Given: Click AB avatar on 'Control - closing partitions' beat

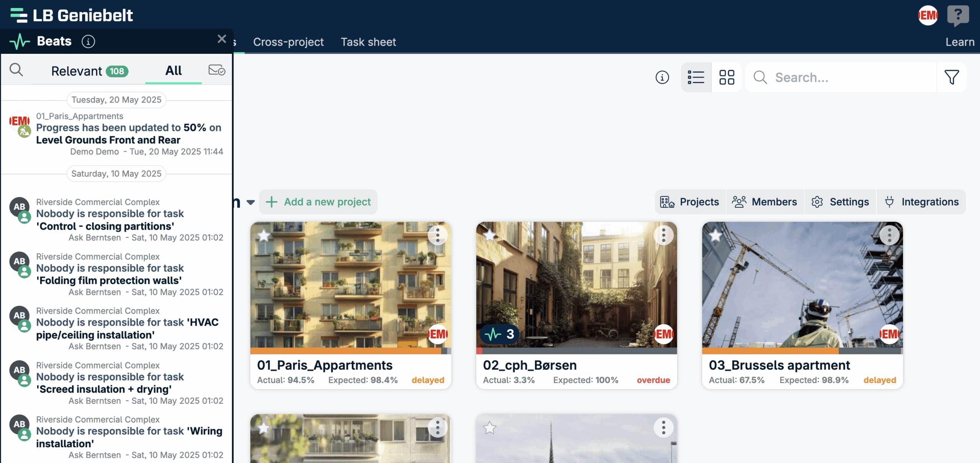Looking at the screenshot, I should [x=19, y=207].
